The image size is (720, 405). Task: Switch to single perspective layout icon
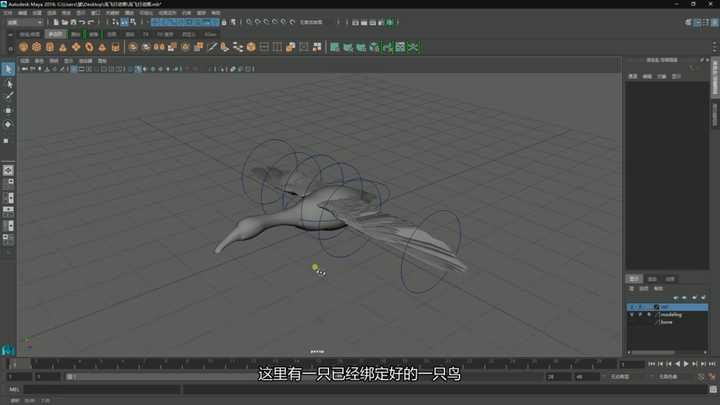point(8,170)
